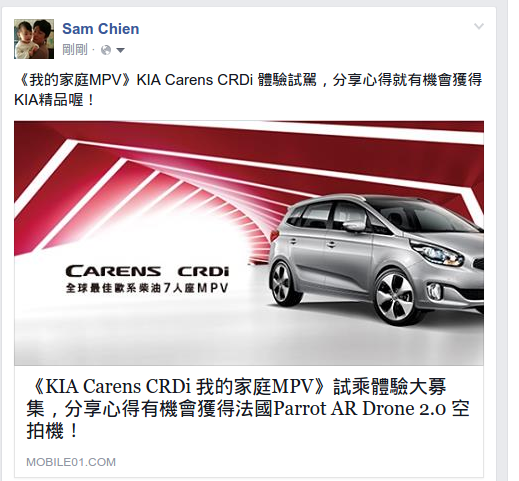Click the CARENS CRDi logo text
The height and width of the screenshot is (481, 519).
coord(147,271)
